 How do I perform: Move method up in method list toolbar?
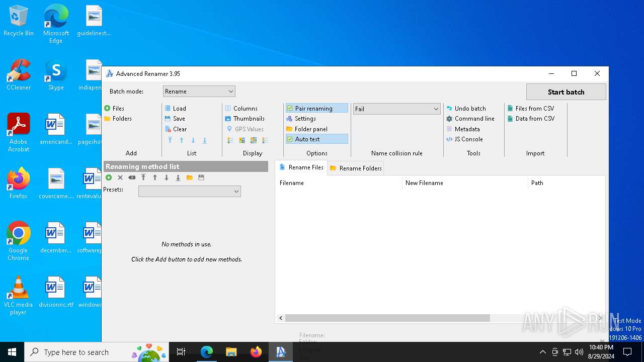tap(155, 177)
